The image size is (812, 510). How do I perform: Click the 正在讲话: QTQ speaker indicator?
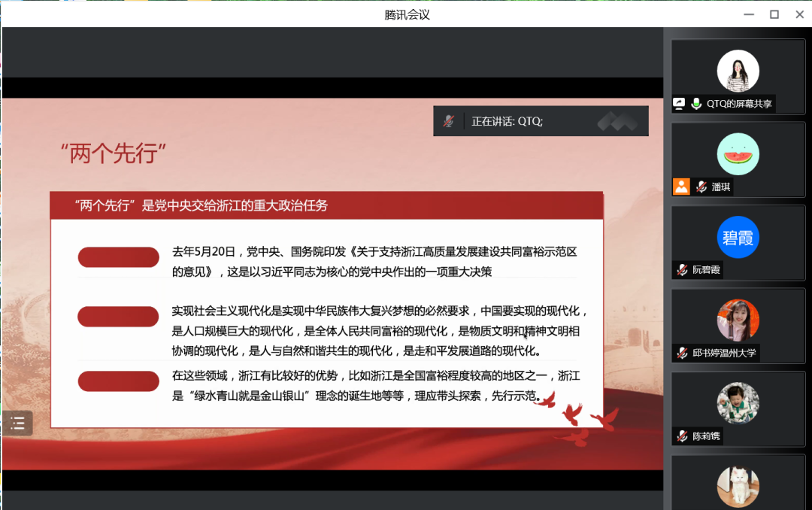[507, 121]
